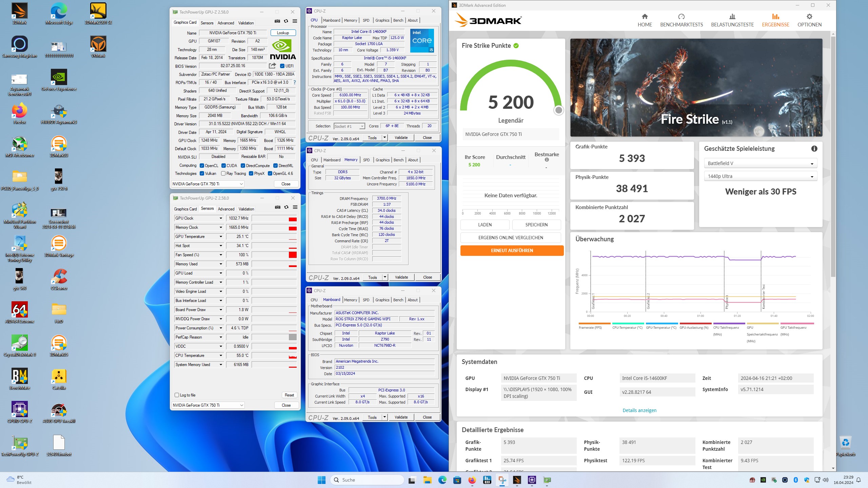Switch to Sensors tab in top GPU-Z window
868x488 pixels.
tap(207, 23)
